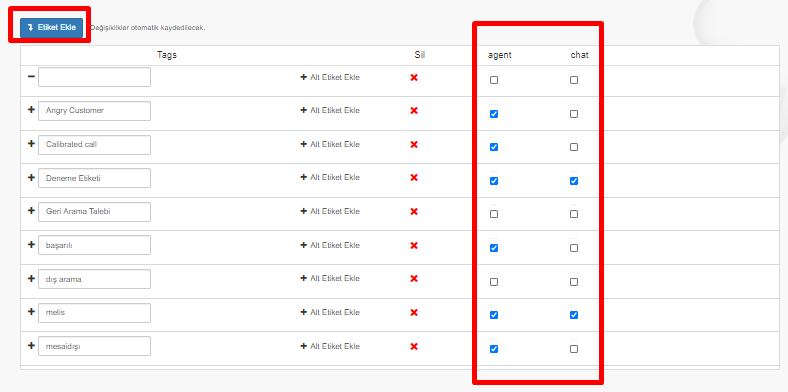Viewport: 788px width, 392px height.
Task: Click the empty tag name field
Action: 94,77
